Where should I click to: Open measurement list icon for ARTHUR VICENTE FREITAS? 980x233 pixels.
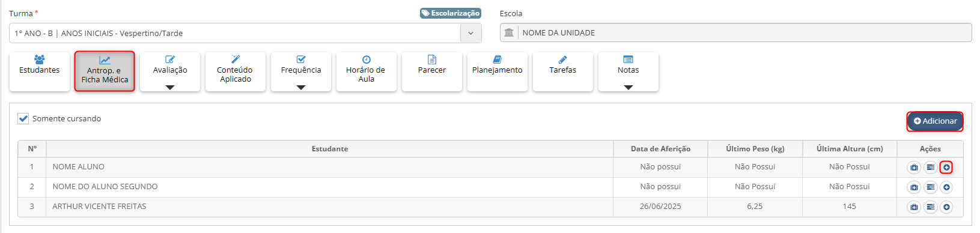(x=930, y=207)
